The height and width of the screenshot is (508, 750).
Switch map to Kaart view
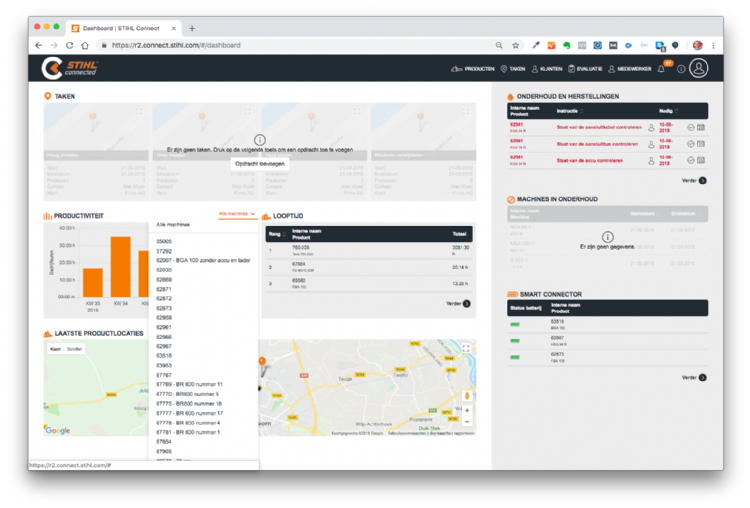tap(55, 349)
